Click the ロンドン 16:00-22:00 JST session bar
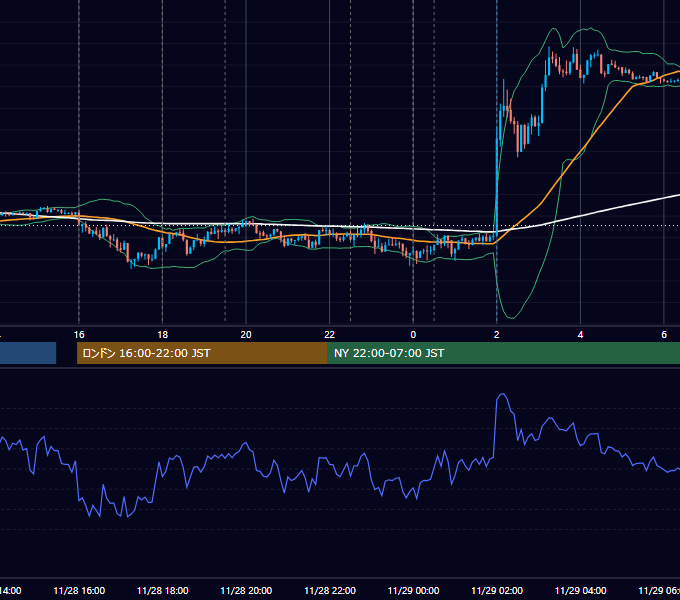The height and width of the screenshot is (600, 680). (202, 353)
